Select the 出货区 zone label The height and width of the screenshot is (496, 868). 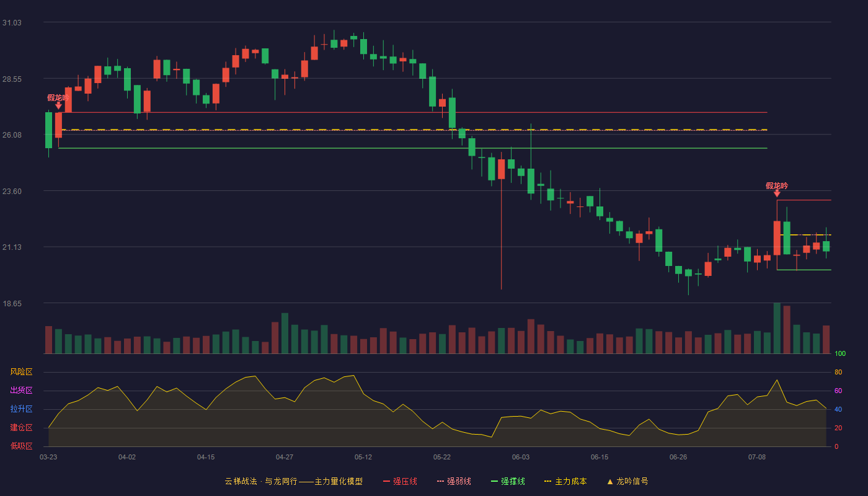pyautogui.click(x=21, y=391)
